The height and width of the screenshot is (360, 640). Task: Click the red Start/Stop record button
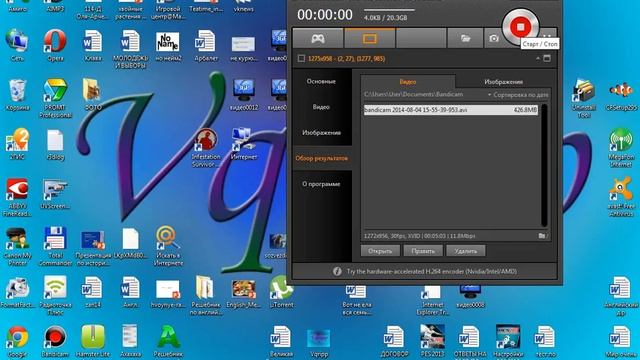tap(520, 27)
